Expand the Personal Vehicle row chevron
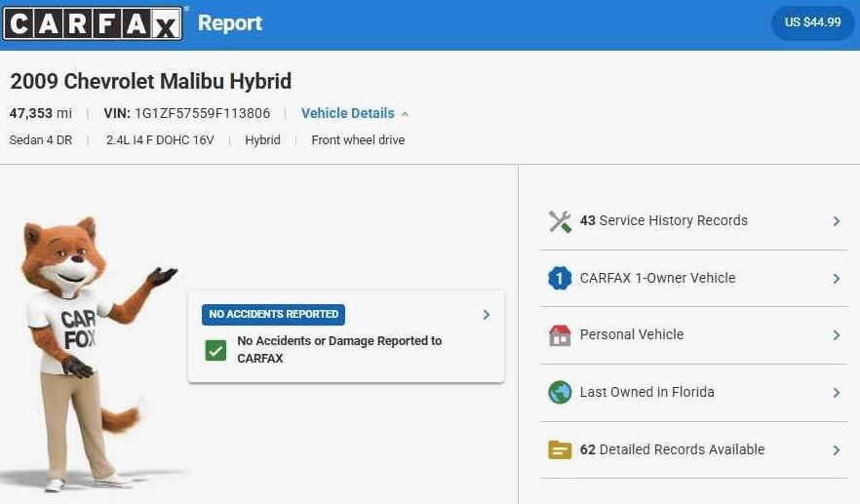Viewport: 860px width, 504px height. (837, 335)
